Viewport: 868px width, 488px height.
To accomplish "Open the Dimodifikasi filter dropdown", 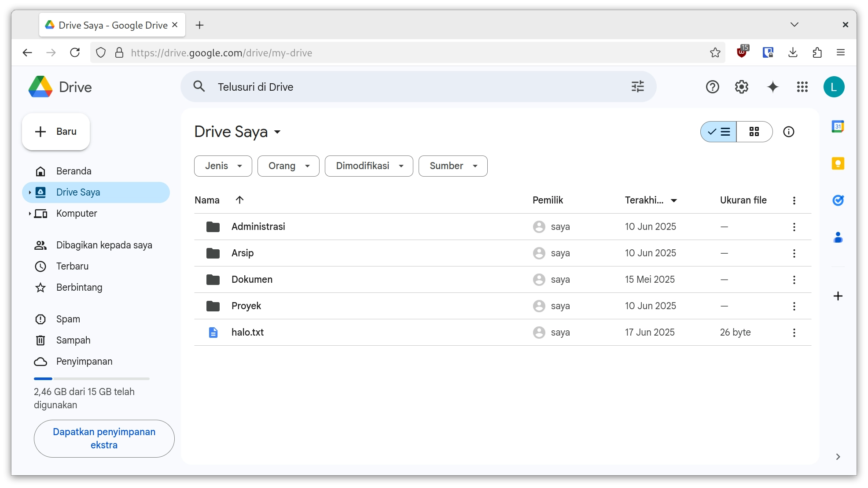I will tap(369, 166).
